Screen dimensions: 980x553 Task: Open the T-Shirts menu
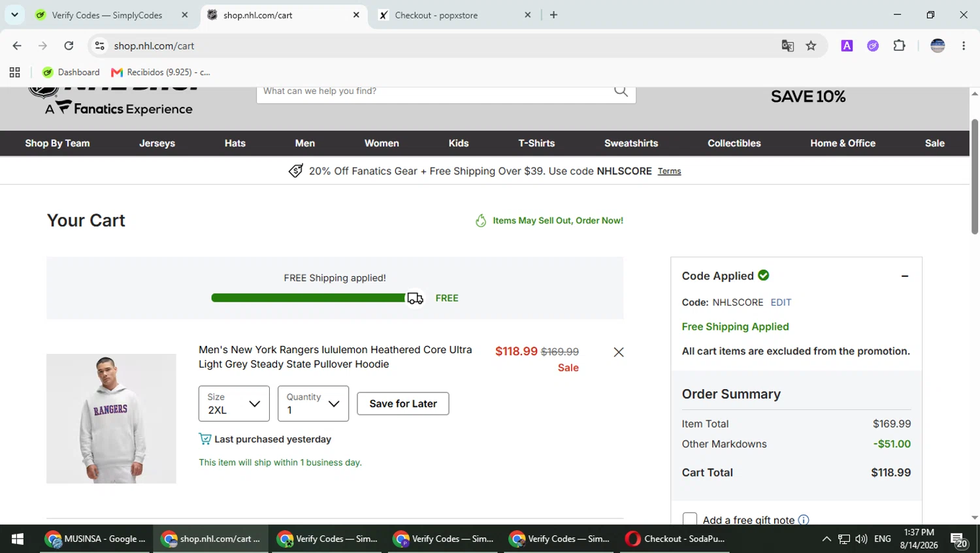tap(536, 143)
